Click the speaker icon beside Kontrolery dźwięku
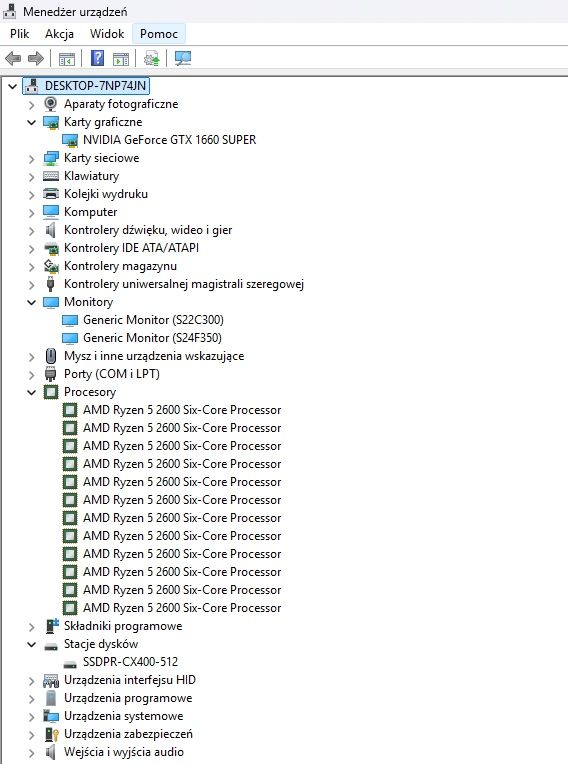Screen dimensions: 568x764 pos(50,229)
